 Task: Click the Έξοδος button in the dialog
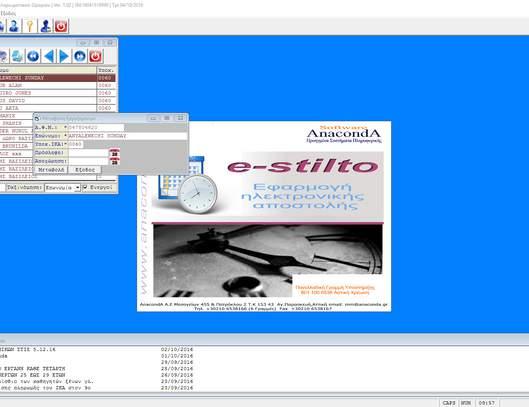tap(85, 170)
